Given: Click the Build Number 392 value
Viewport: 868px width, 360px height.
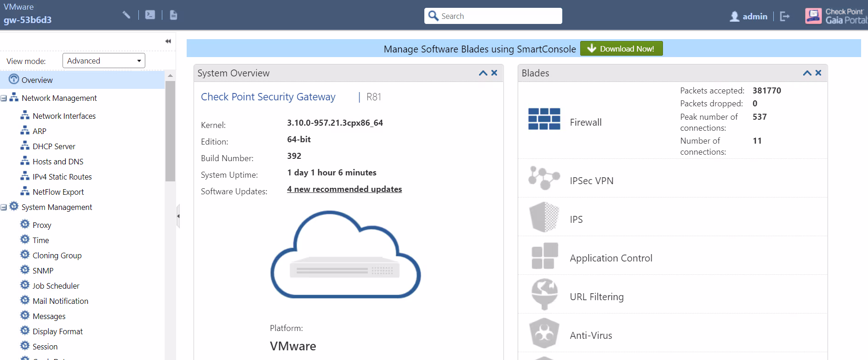Looking at the screenshot, I should [x=294, y=156].
